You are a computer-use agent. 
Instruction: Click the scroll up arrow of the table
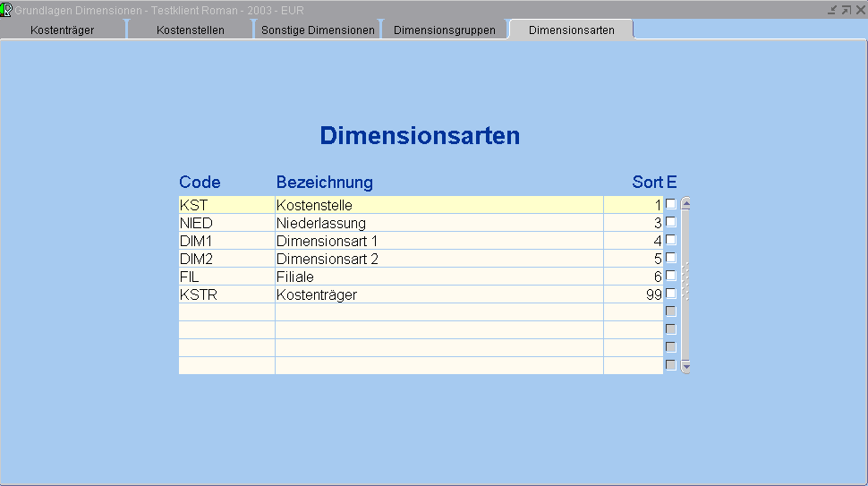[x=686, y=203]
